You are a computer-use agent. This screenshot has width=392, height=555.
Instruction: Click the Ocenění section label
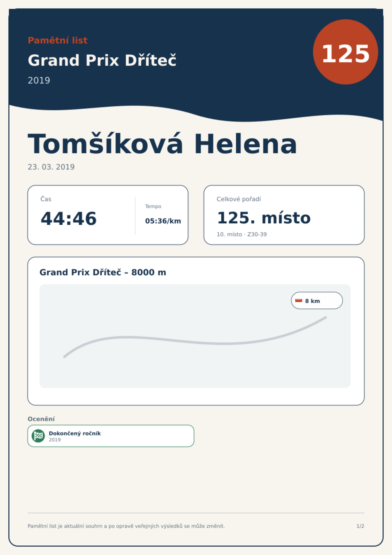point(41,419)
